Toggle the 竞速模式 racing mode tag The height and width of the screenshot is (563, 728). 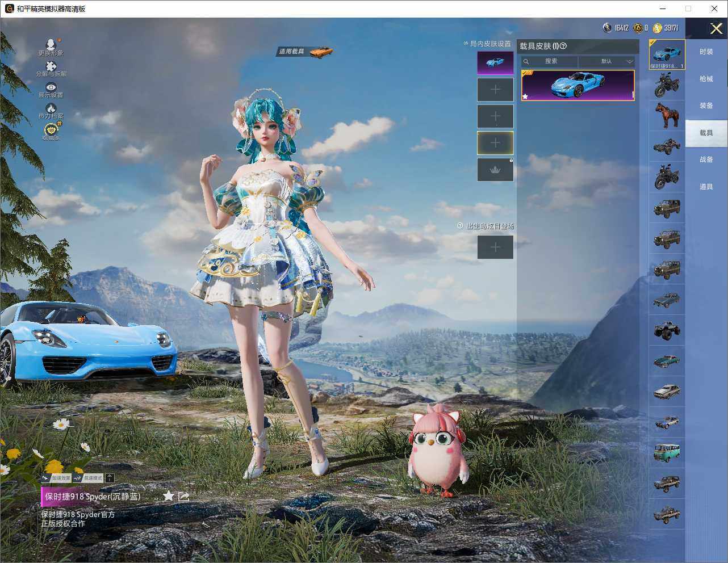88,478
